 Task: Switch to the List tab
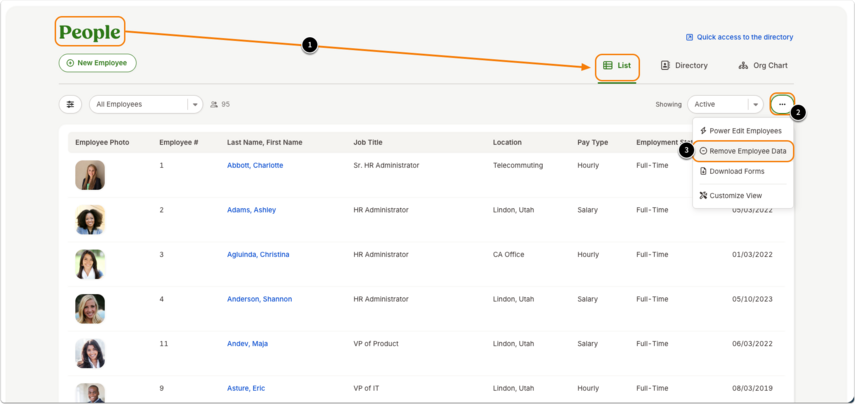pyautogui.click(x=617, y=65)
